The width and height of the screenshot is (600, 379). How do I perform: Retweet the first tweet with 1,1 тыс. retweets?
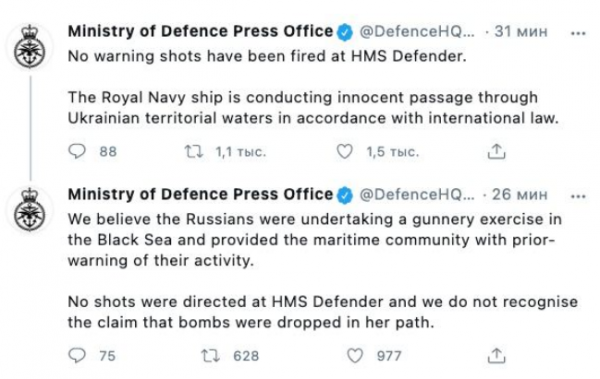(194, 152)
